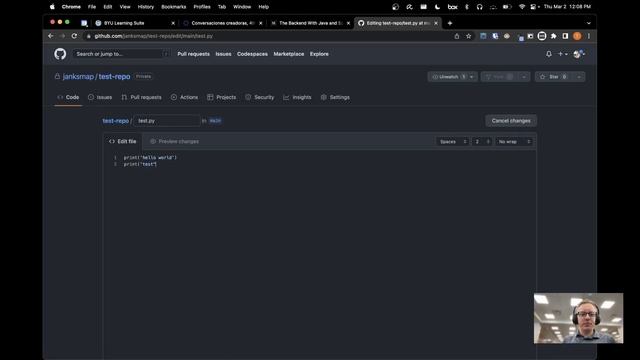Click Cancel changes button
The height and width of the screenshot is (360, 640).
point(511,121)
